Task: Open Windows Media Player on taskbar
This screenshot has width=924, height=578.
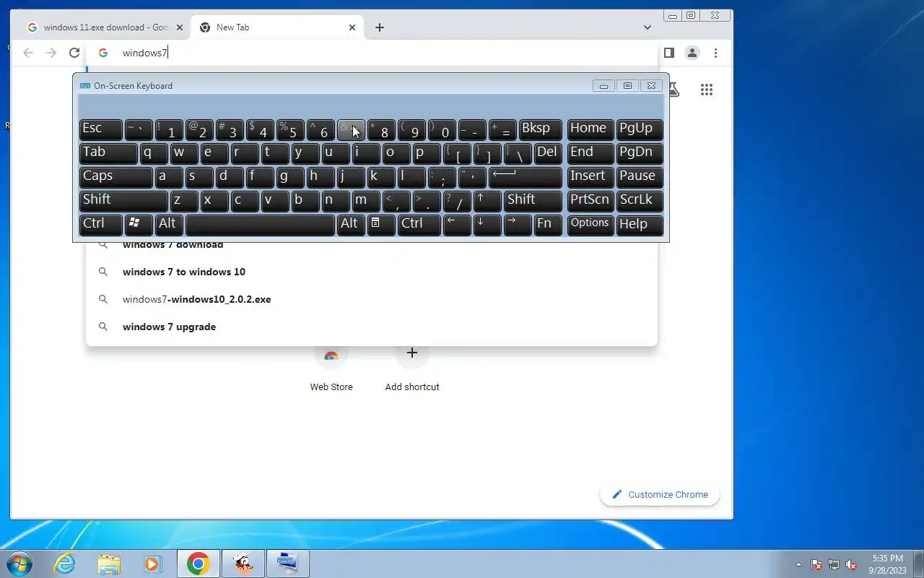Action: pyautogui.click(x=152, y=564)
